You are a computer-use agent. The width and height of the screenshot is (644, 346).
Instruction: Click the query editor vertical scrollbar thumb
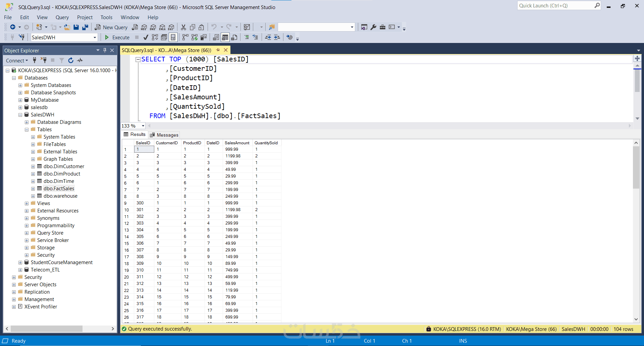[637, 80]
